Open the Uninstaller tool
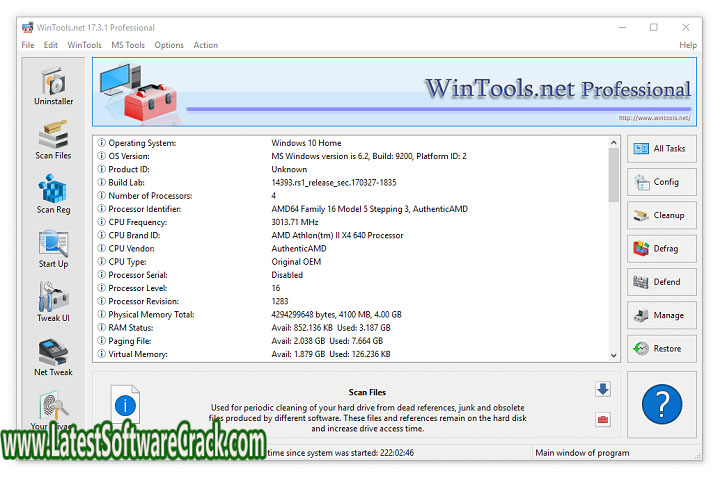The width and height of the screenshot is (720, 480). click(x=53, y=86)
